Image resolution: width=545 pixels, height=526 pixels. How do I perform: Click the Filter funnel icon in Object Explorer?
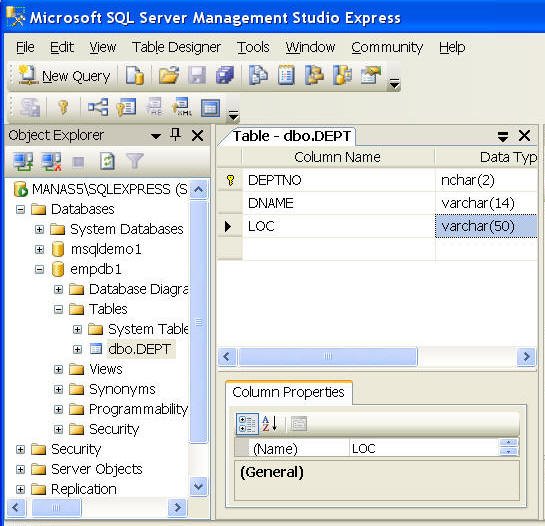(x=135, y=161)
